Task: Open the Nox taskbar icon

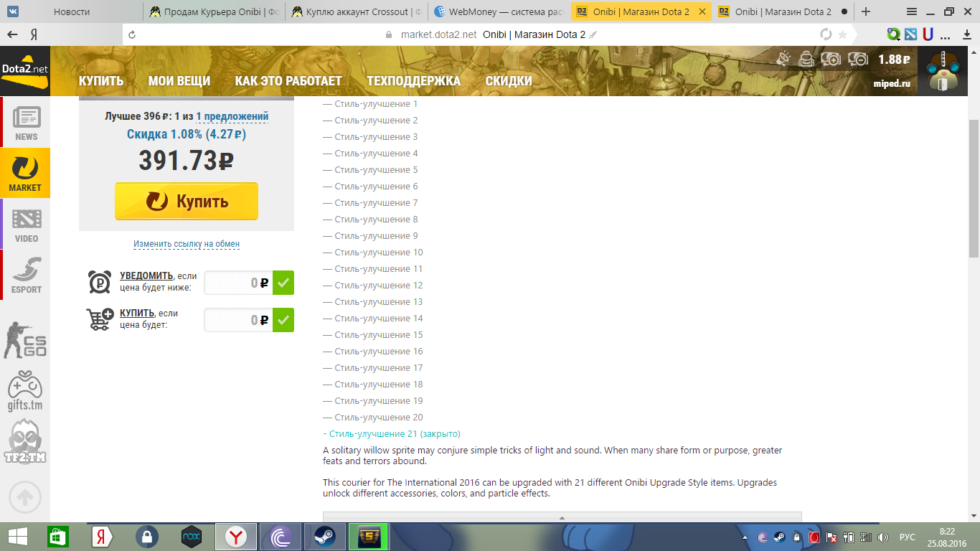Action: [x=192, y=537]
